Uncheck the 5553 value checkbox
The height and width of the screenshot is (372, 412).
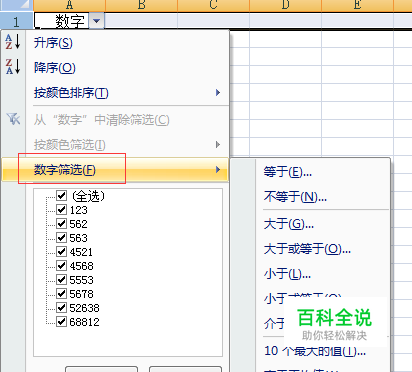point(61,280)
